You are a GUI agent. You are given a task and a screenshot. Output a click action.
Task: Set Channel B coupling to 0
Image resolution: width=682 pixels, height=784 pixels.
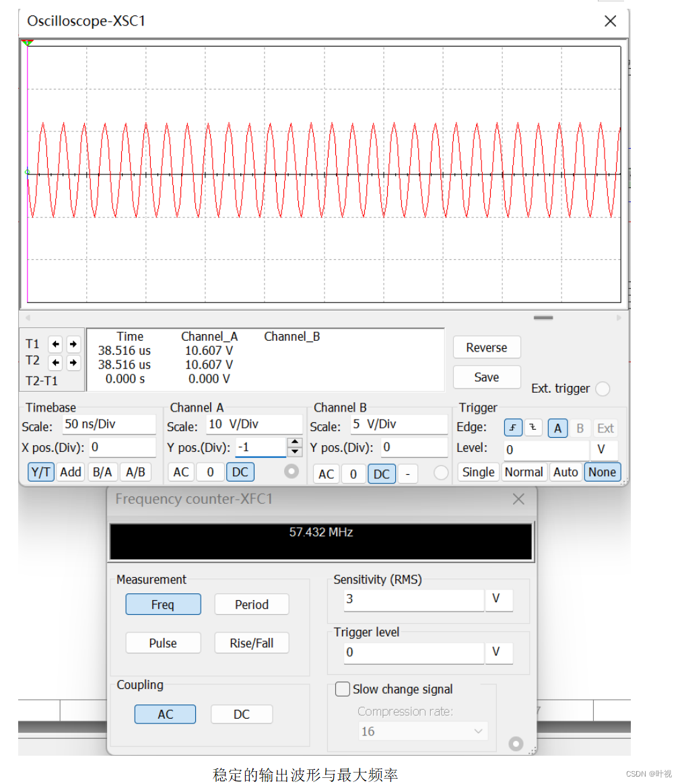click(353, 474)
